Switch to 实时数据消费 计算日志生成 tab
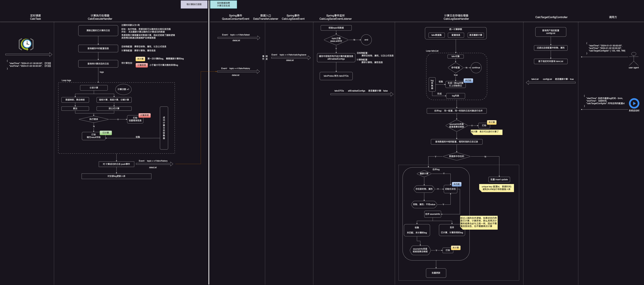 coord(223,4)
